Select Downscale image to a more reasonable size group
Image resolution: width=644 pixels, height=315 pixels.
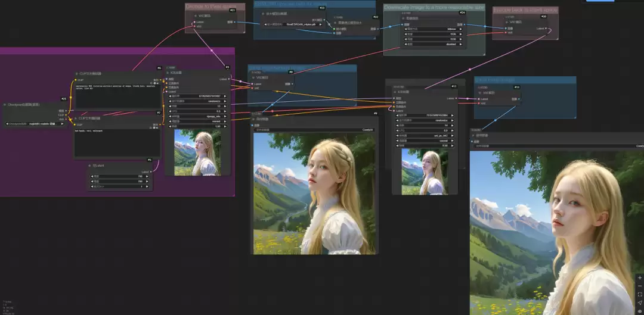(434, 7)
